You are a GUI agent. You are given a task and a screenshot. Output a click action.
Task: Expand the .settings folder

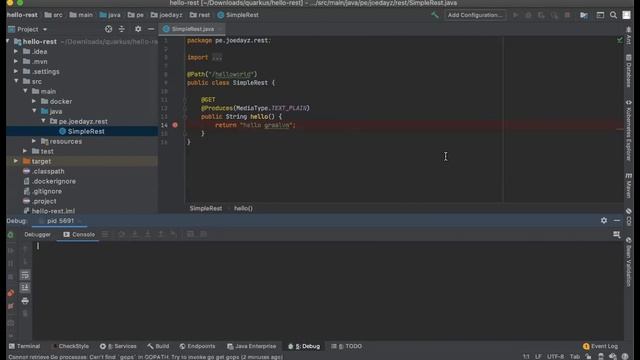click(16, 71)
